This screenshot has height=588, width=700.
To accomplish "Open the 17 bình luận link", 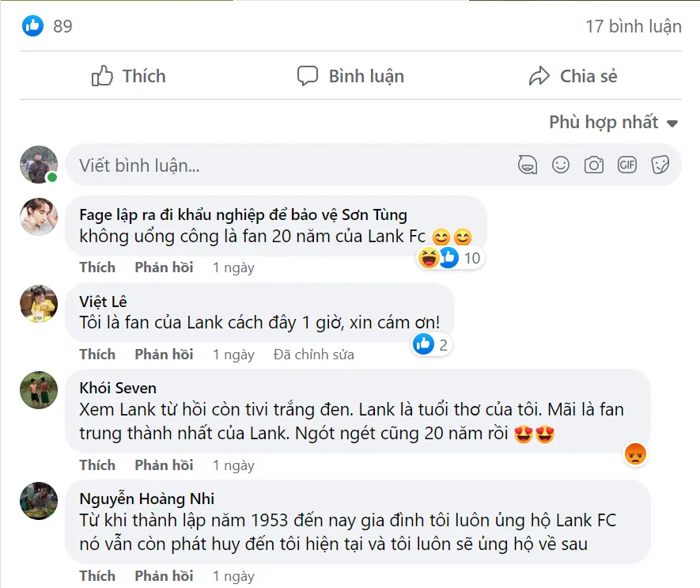I will coord(632,25).
